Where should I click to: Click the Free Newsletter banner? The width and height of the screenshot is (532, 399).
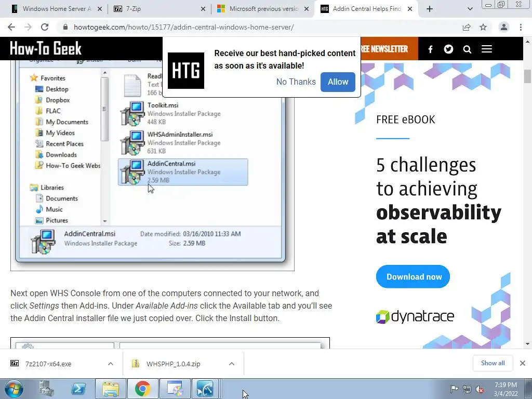tap(389, 49)
